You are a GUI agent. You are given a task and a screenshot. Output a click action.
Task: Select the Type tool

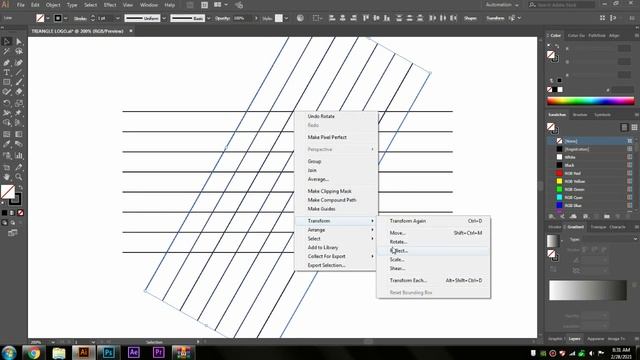click(7, 73)
